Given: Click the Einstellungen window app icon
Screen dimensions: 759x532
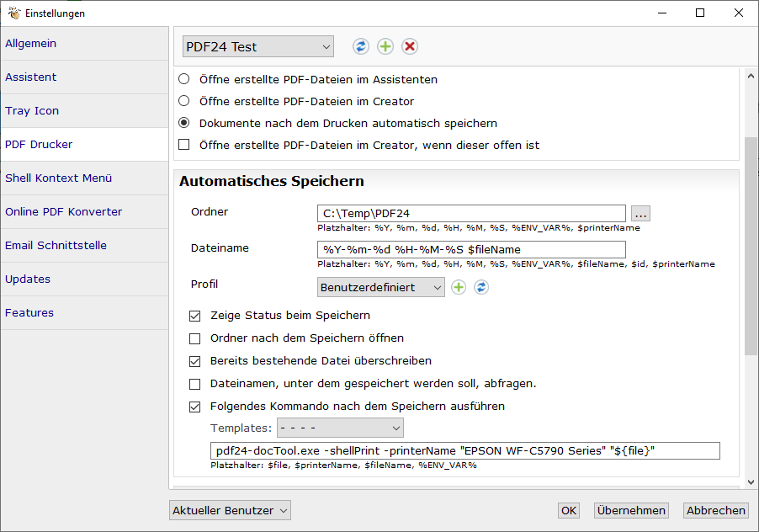Looking at the screenshot, I should coord(13,13).
